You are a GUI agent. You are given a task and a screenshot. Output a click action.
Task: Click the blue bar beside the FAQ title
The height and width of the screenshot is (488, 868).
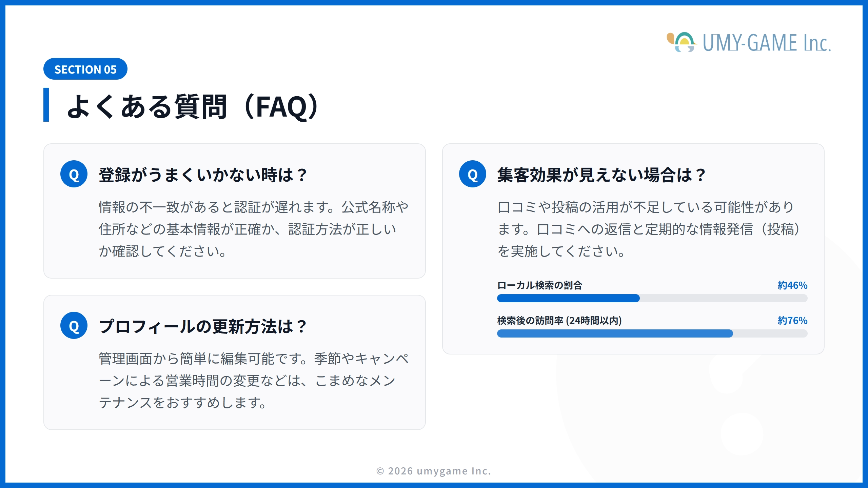click(x=46, y=104)
